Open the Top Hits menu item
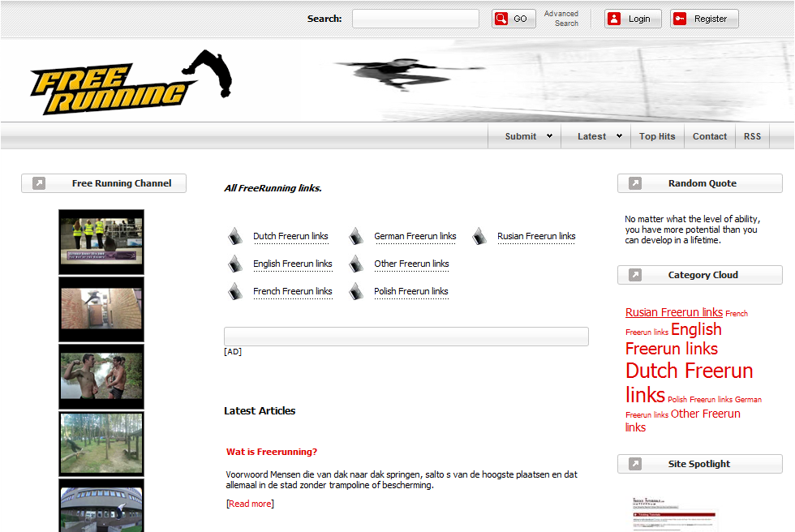The height and width of the screenshot is (532, 795). point(657,136)
